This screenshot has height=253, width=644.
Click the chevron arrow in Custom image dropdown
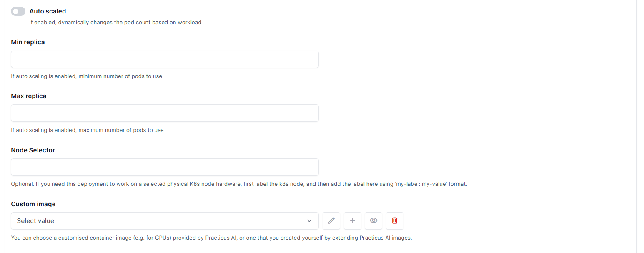tap(309, 220)
